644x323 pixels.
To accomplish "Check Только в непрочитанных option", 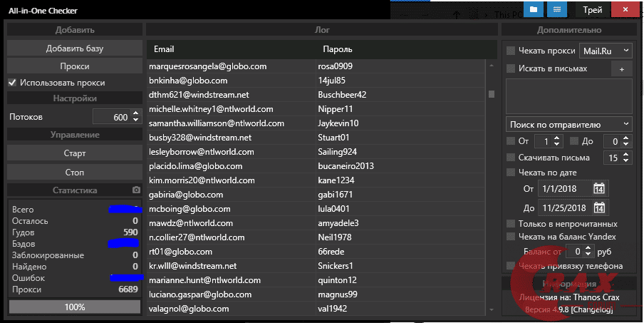I will tap(511, 224).
